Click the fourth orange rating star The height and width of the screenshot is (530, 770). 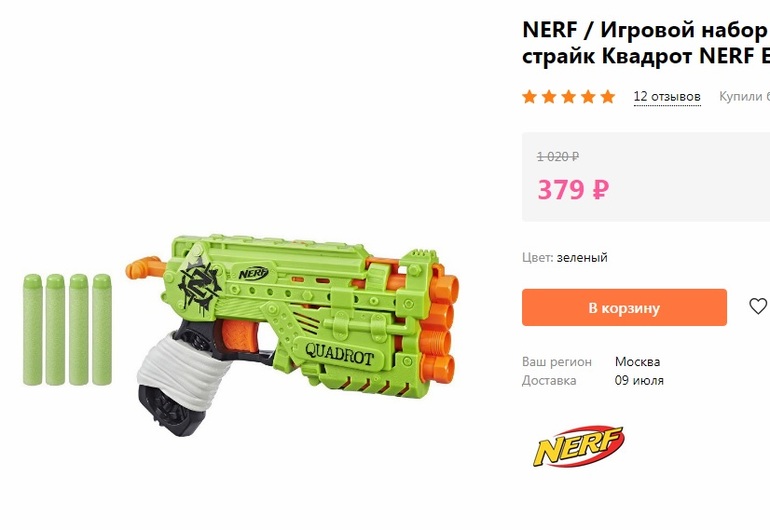588,96
